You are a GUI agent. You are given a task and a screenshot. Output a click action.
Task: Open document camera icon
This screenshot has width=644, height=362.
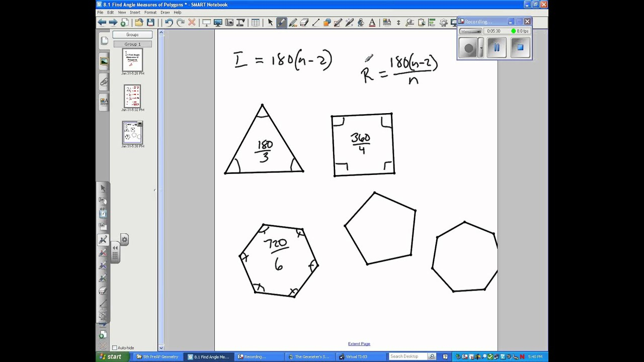pyautogui.click(x=241, y=23)
